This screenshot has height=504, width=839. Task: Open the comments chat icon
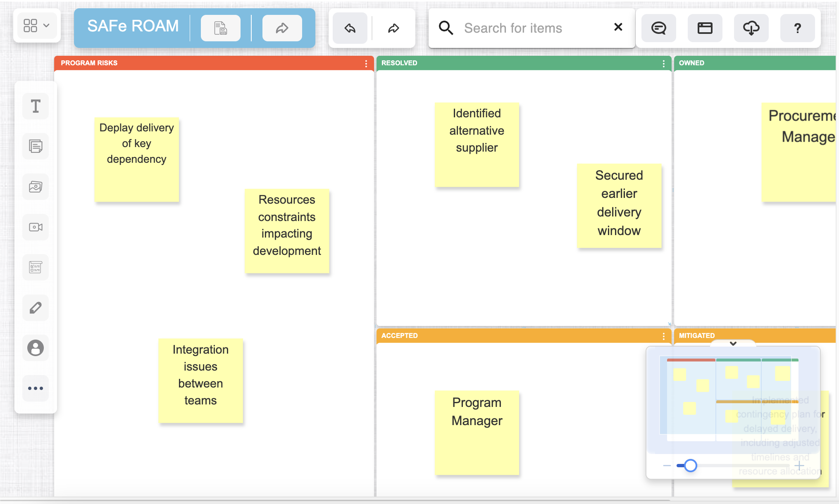(658, 28)
